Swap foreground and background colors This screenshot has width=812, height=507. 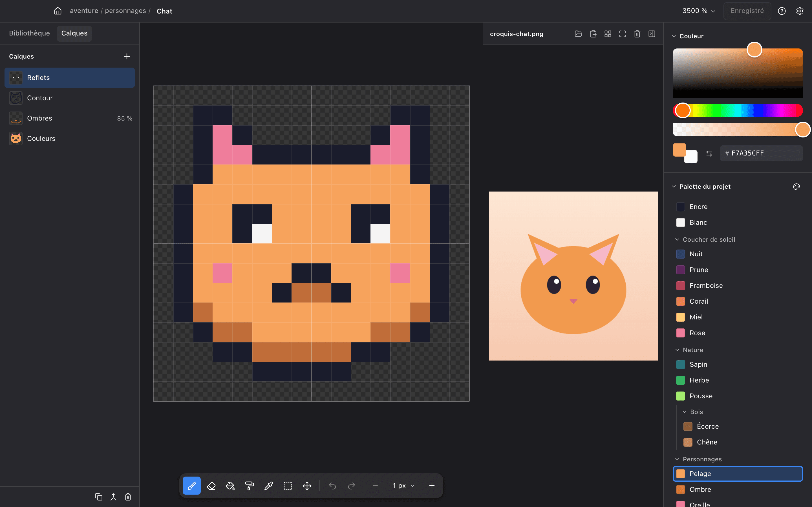709,153
